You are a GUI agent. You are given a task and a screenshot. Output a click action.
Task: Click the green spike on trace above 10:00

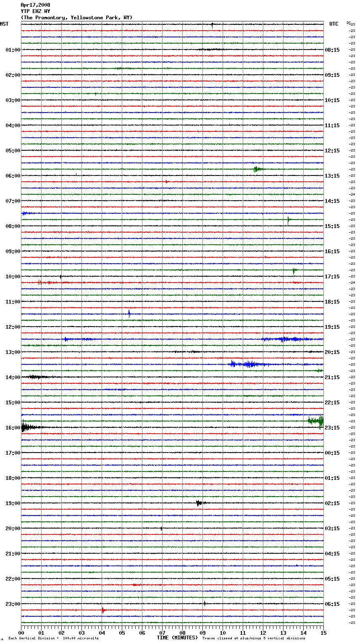click(294, 271)
